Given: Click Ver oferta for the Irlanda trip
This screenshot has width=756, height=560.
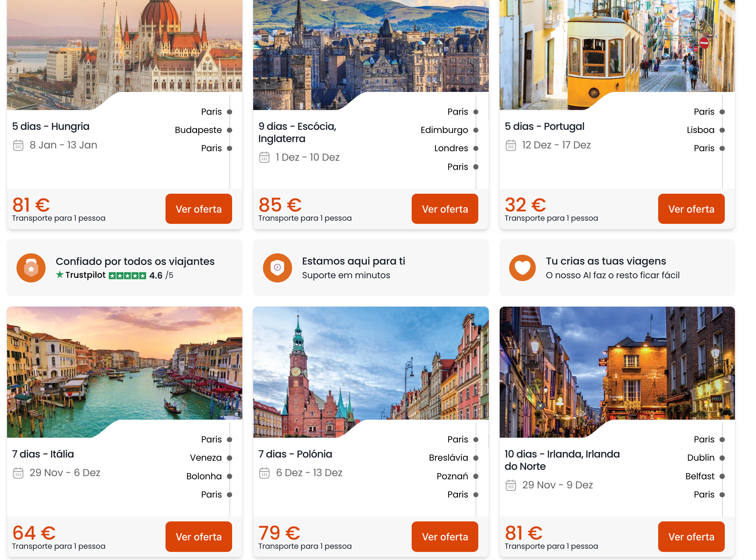Looking at the screenshot, I should coord(691,536).
